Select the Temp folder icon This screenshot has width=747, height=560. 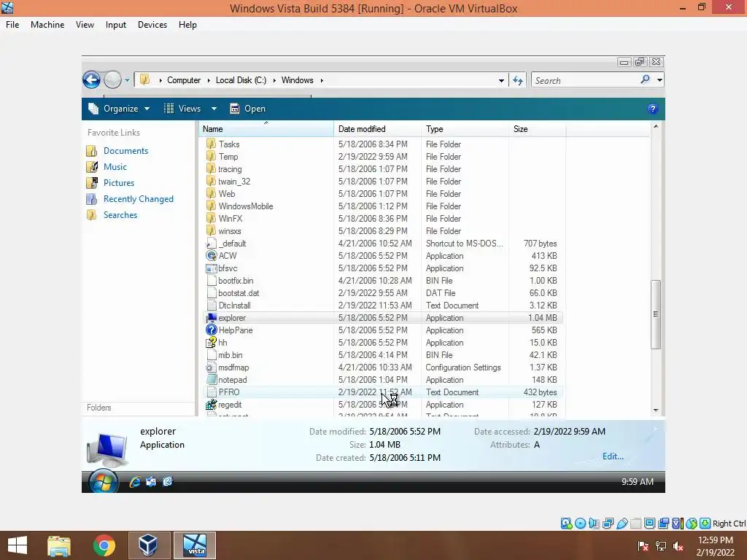tap(211, 156)
